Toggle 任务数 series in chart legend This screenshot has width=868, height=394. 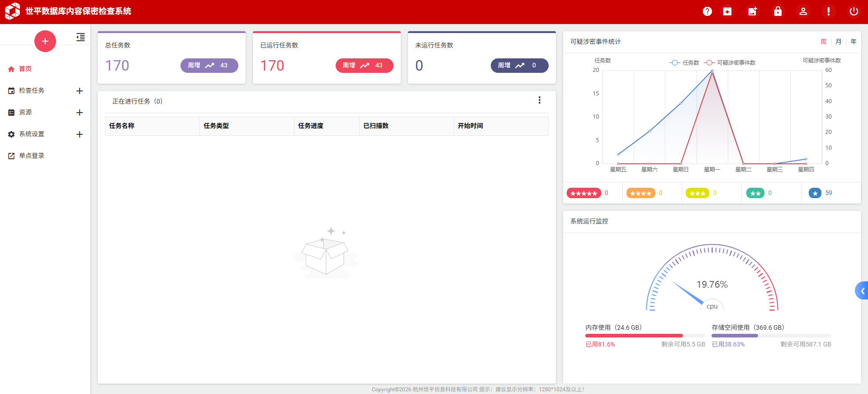pos(684,63)
